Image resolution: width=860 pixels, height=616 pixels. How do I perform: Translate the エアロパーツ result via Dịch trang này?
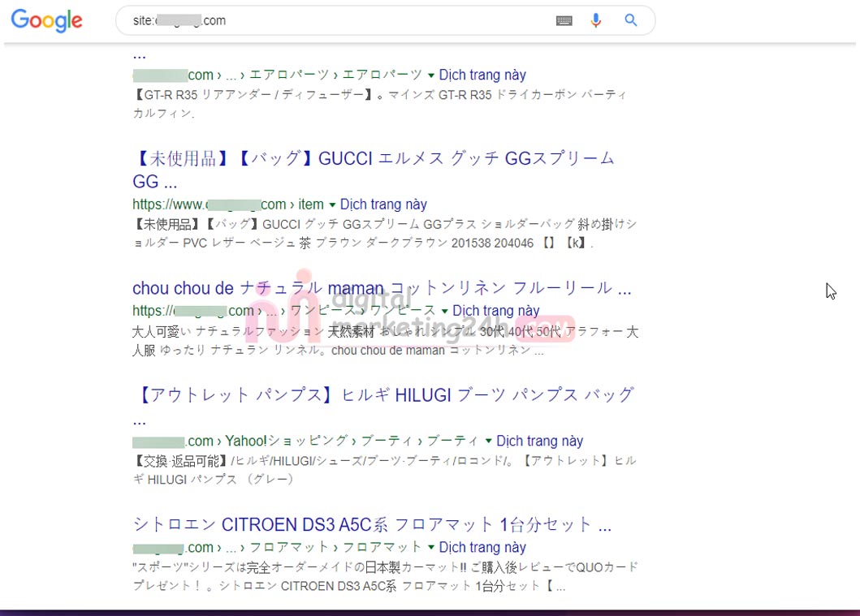tap(482, 75)
